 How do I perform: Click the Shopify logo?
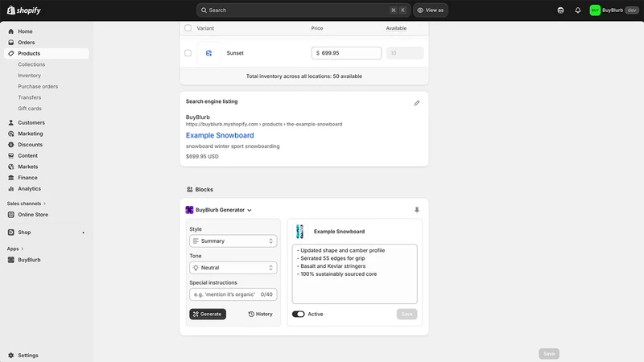(24, 10)
